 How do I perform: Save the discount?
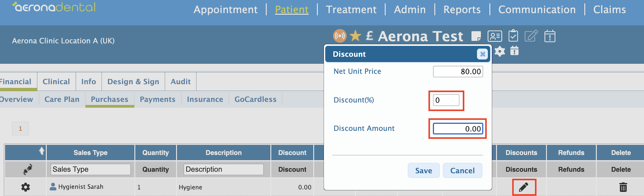pos(424,170)
